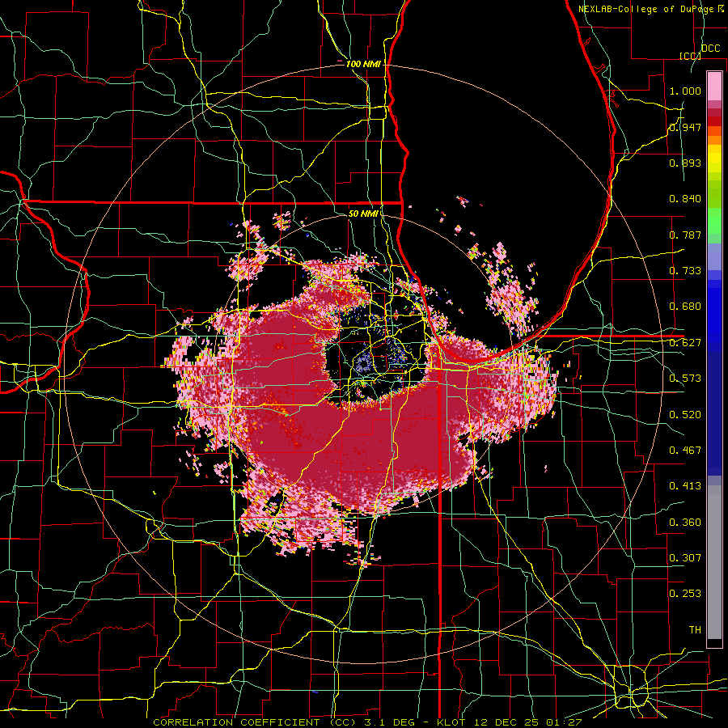Select the 0.733 scale value
Screen dimensions: 728x728
(x=685, y=271)
